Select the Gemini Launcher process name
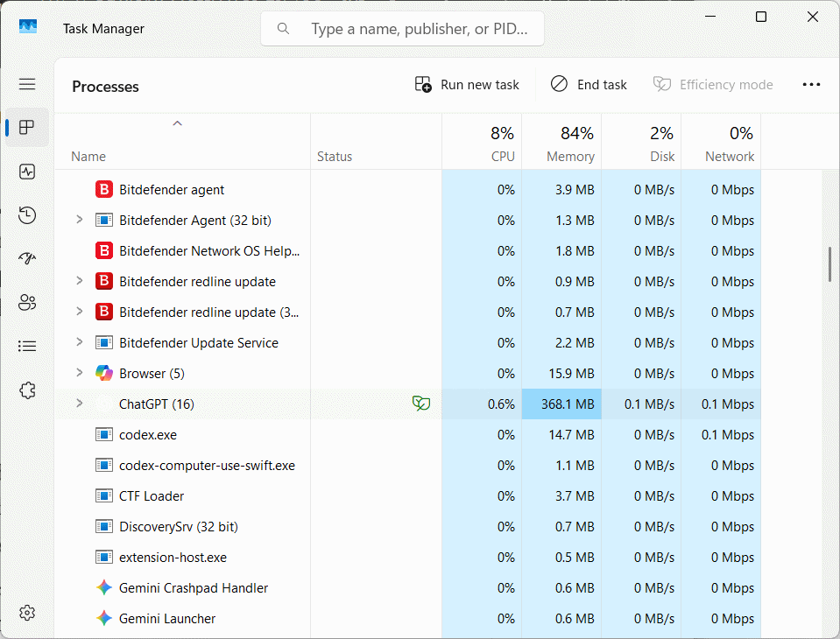Screen dimensions: 840x639 167,619
